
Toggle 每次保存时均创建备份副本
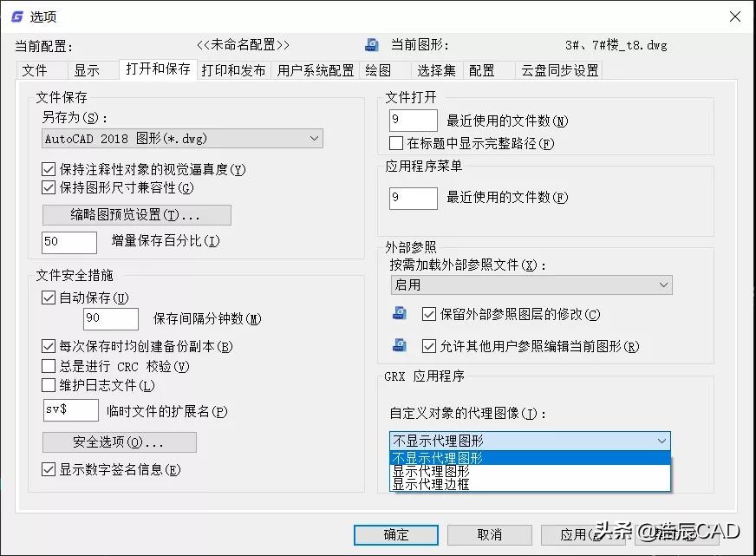tap(49, 346)
